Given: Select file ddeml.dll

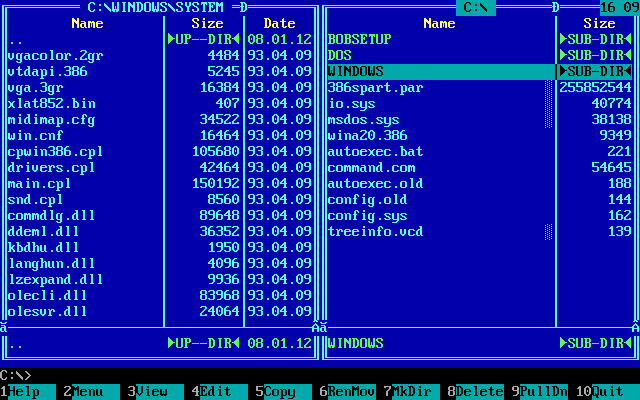Looking at the screenshot, I should click(x=160, y=231).
